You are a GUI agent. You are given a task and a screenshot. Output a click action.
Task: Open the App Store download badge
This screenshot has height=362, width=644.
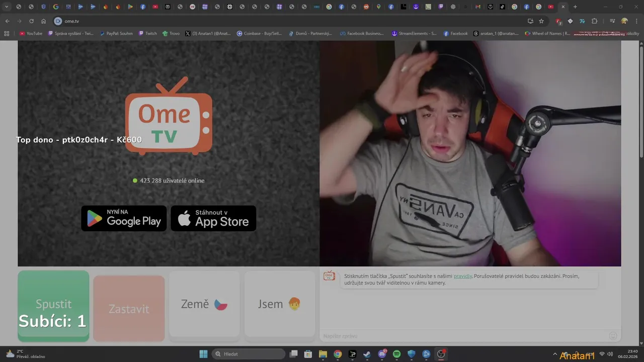[x=213, y=218]
